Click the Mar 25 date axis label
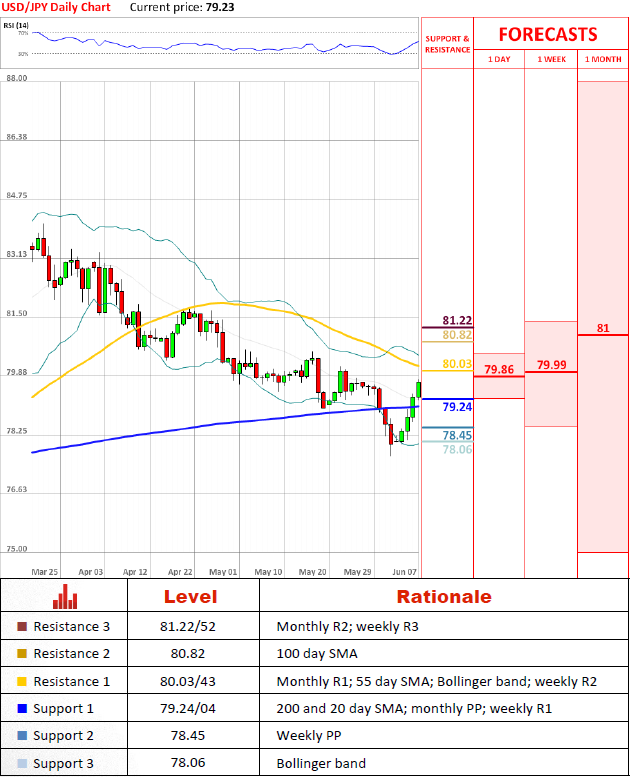Screen dimensions: 630x777 coord(45,572)
